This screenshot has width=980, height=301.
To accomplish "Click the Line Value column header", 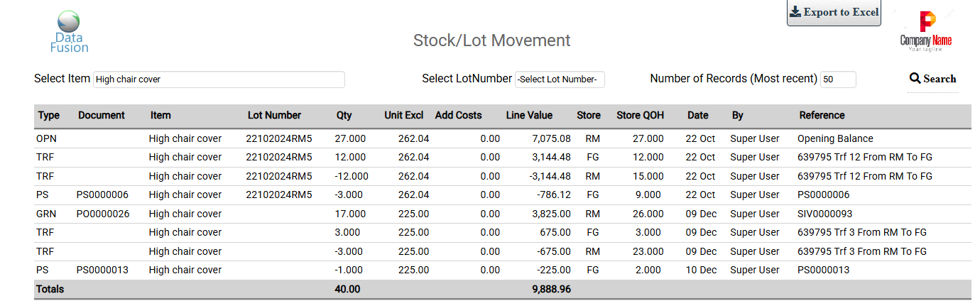I will click(529, 115).
